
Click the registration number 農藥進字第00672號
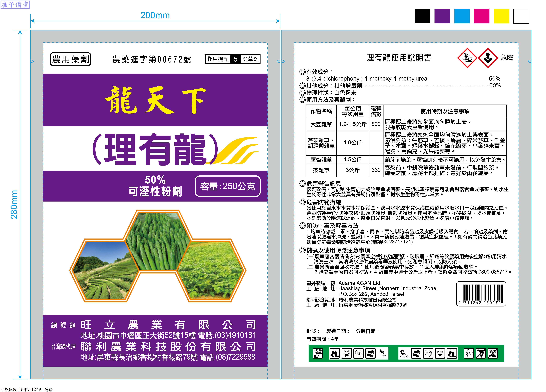(x=152, y=59)
